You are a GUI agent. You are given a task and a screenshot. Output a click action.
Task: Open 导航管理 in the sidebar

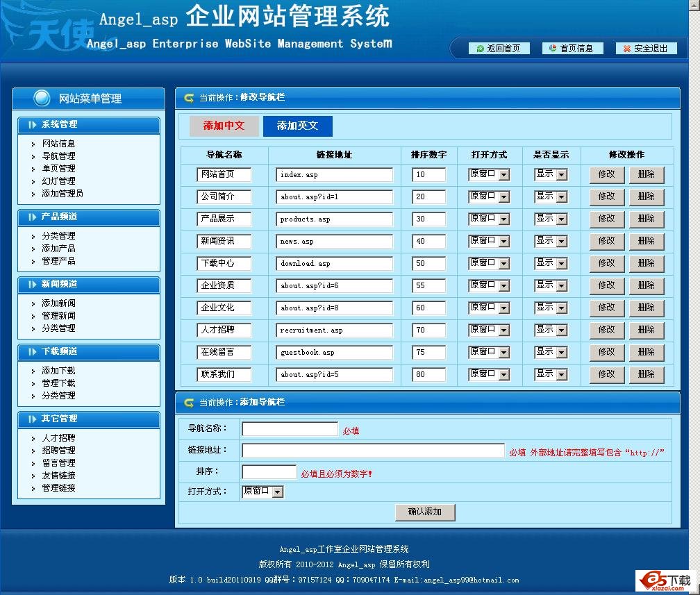[x=58, y=156]
